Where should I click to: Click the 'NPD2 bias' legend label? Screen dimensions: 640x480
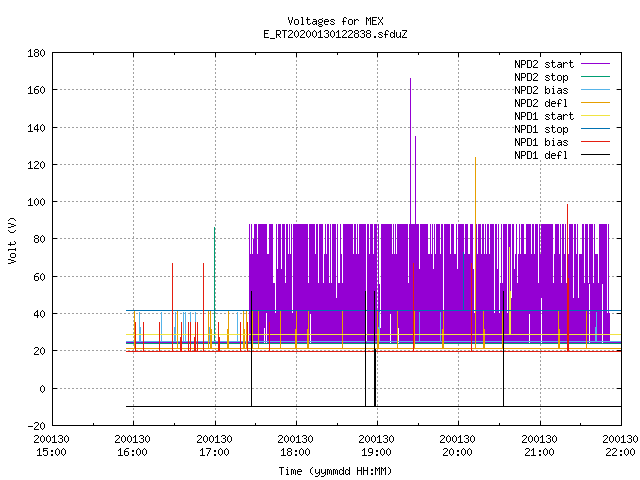pyautogui.click(x=541, y=90)
